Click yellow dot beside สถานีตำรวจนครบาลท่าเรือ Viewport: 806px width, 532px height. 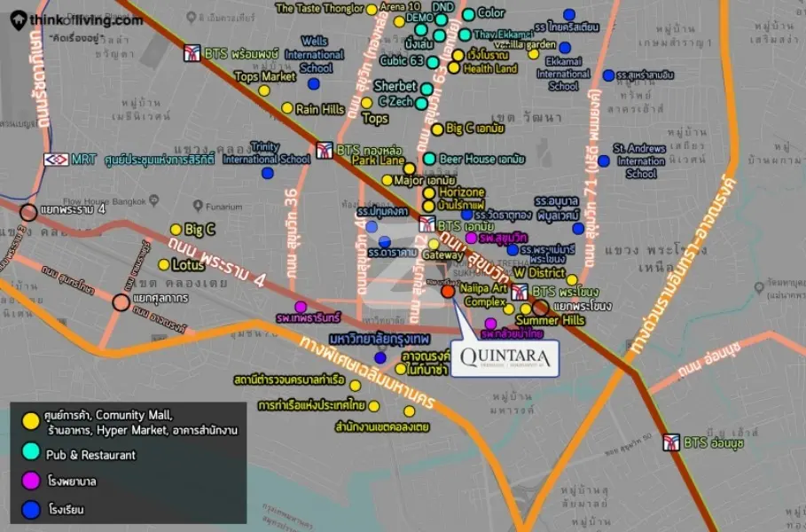click(356, 386)
